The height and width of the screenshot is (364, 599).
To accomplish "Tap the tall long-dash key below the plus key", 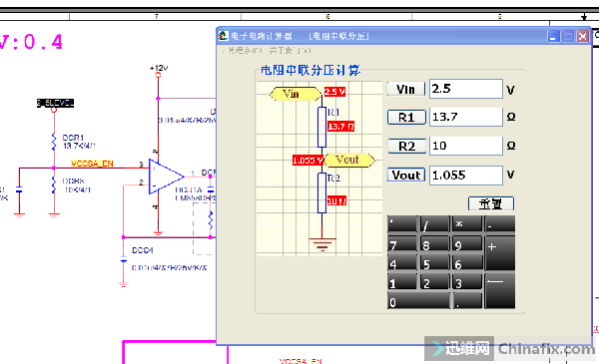I will (x=500, y=291).
